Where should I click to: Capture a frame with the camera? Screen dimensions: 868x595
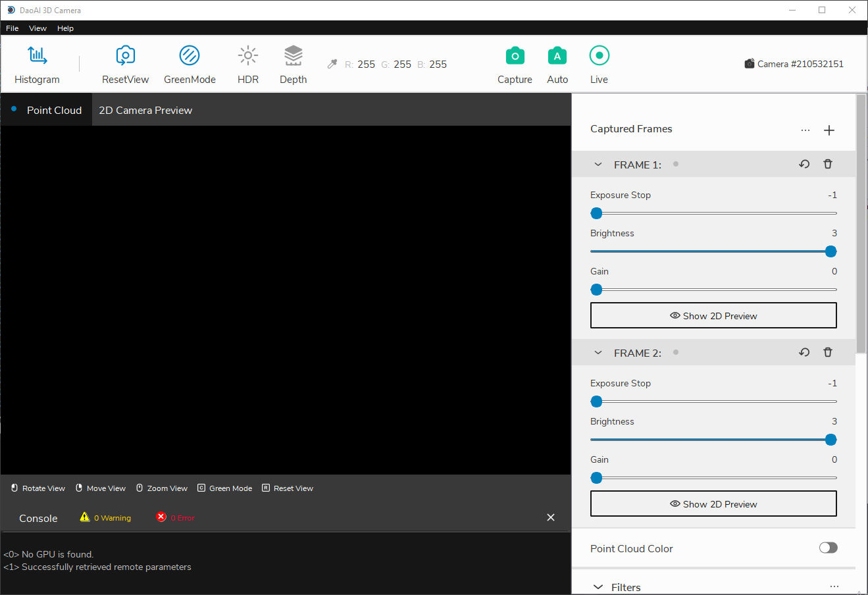(x=515, y=56)
